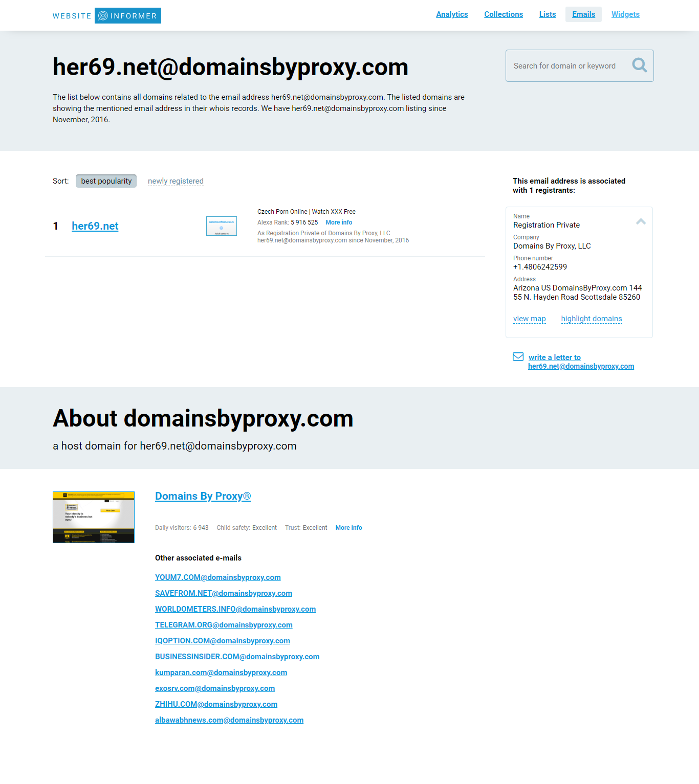Open YOUM7.COM@domainsbyproxy.com email link
The width and height of the screenshot is (699, 784).
218,577
